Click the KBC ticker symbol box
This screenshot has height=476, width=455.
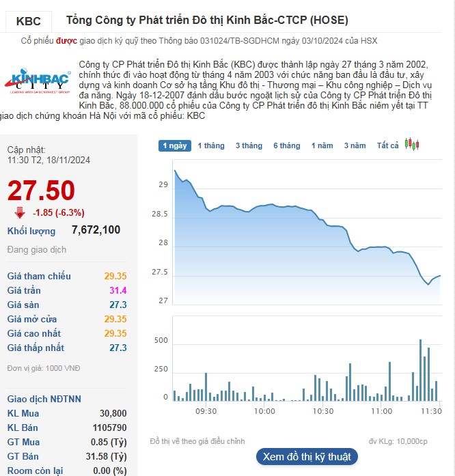(28, 21)
